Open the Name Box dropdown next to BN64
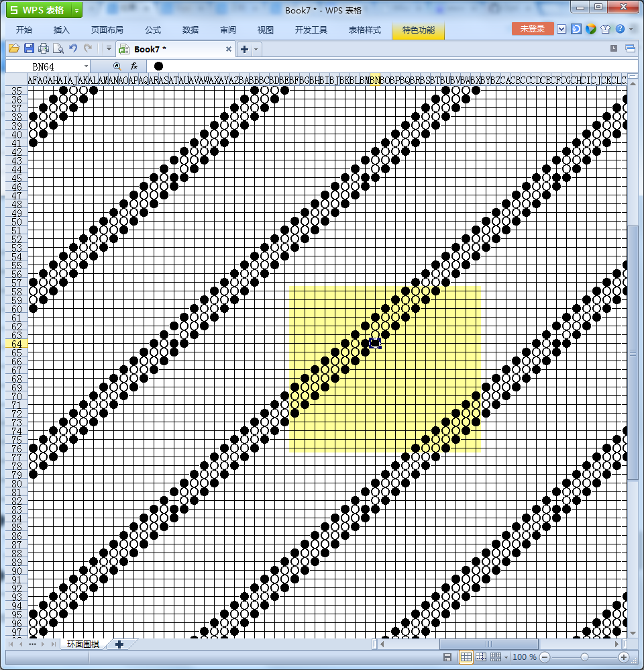The height and width of the screenshot is (670, 644). coord(86,66)
